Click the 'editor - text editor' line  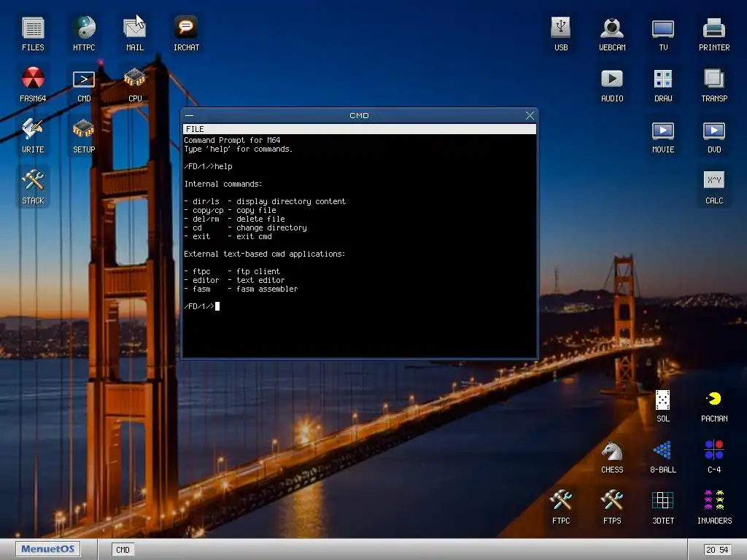234,280
